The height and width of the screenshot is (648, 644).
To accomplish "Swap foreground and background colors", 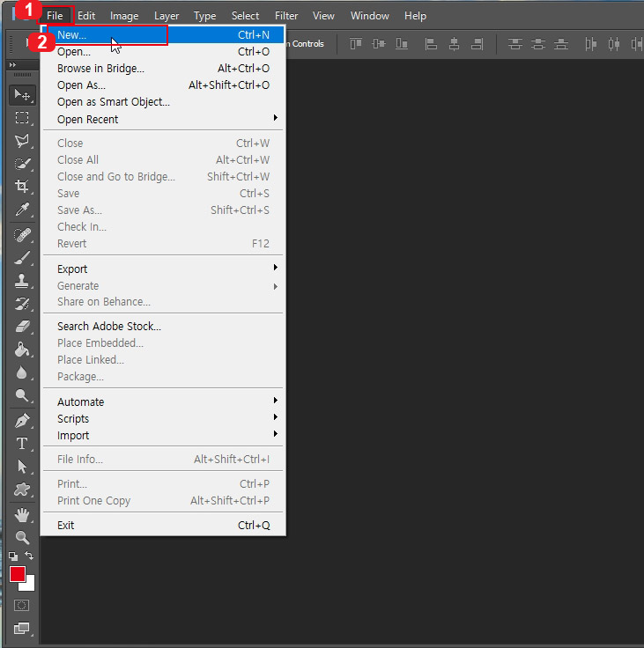I will coord(29,556).
